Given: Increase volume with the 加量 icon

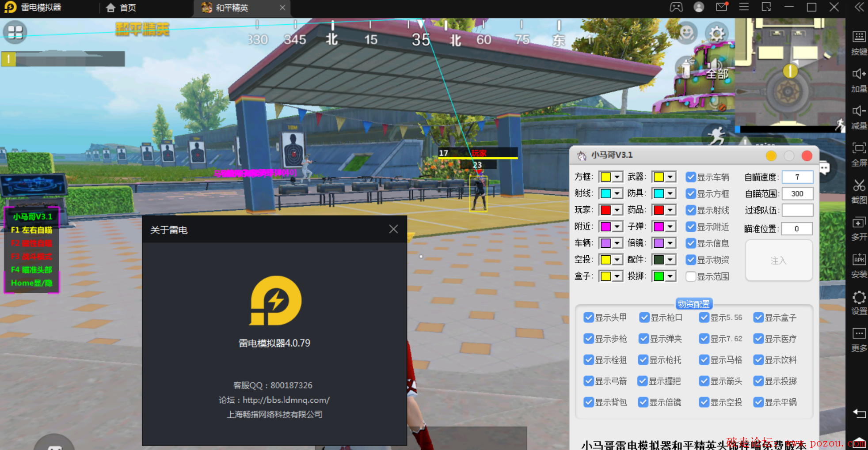Looking at the screenshot, I should pyautogui.click(x=859, y=74).
